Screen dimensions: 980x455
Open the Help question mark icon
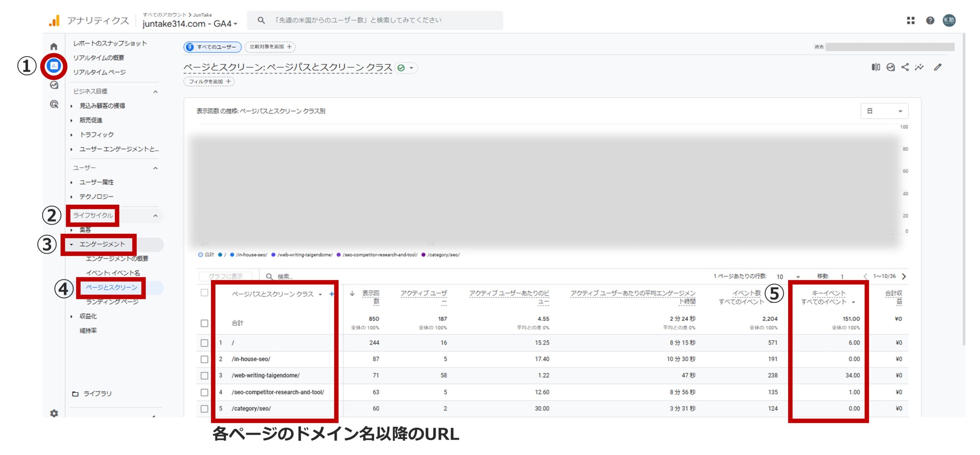click(x=929, y=20)
